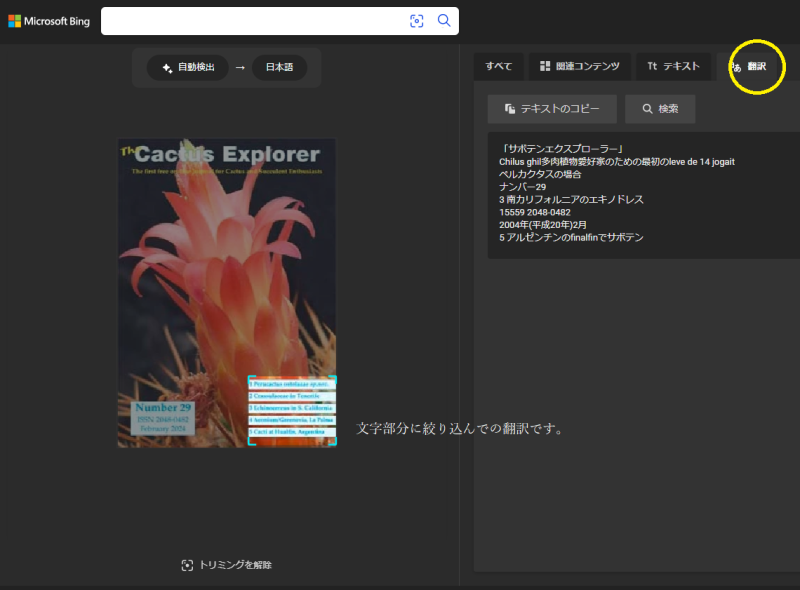Open source language selector 自動検出

pos(188,67)
